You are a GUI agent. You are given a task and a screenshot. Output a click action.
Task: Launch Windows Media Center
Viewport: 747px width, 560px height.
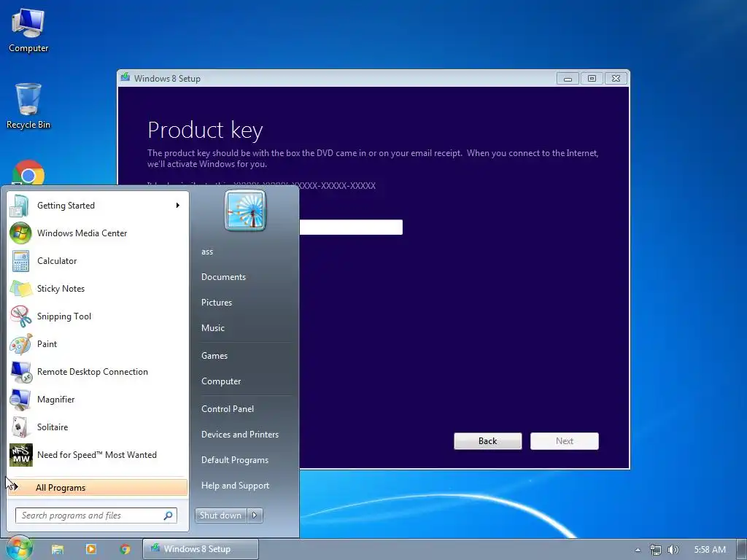(98, 233)
